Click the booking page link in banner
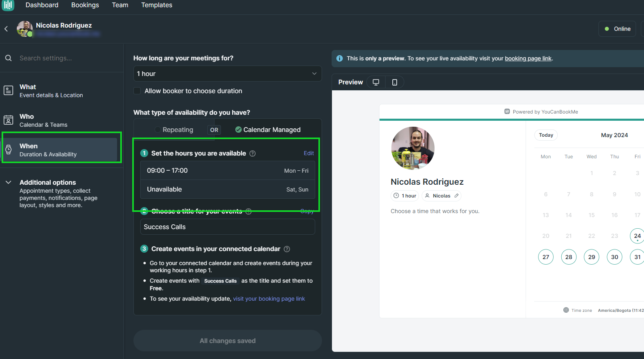Screen dimensions: 644x359 tap(528, 58)
